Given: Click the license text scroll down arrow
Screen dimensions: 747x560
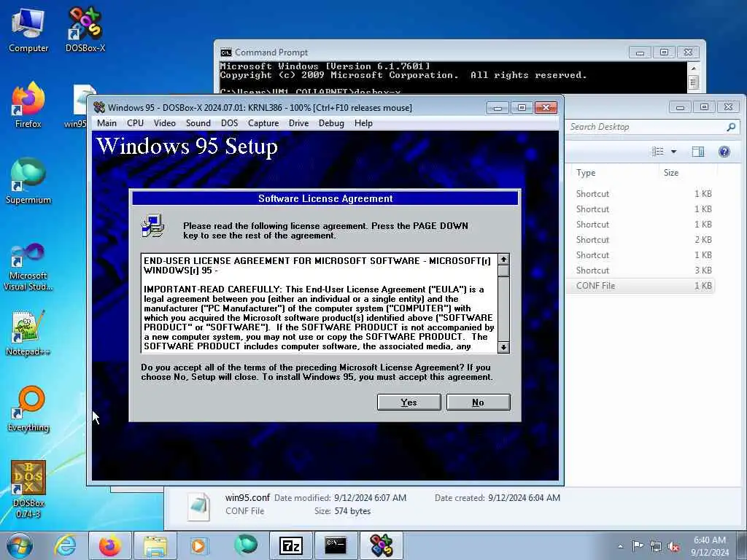Looking at the screenshot, I should click(503, 347).
